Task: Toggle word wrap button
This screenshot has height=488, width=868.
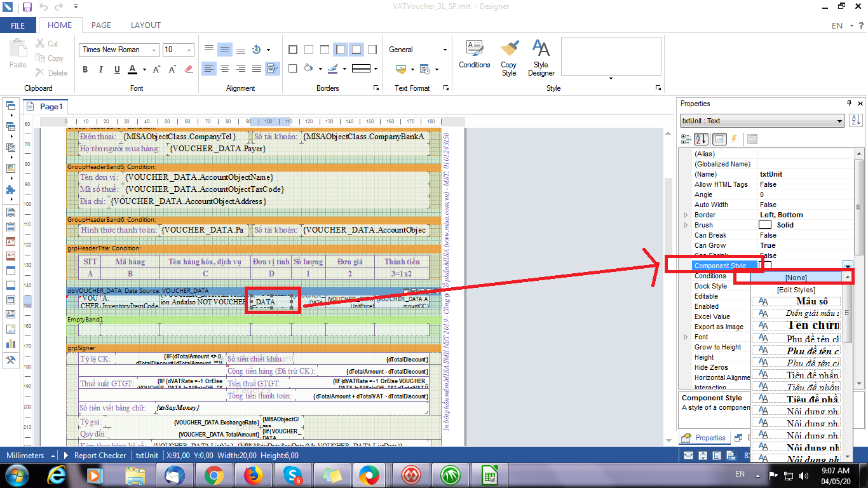Action: [x=273, y=69]
